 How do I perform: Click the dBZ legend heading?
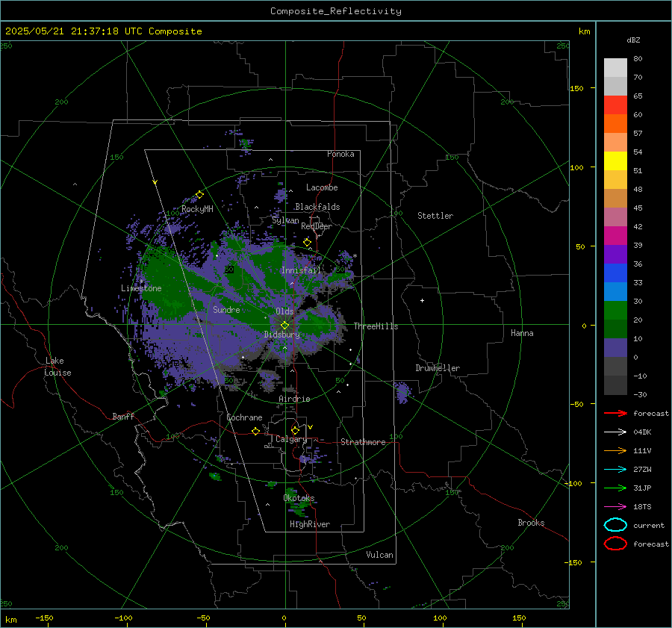pyautogui.click(x=633, y=40)
